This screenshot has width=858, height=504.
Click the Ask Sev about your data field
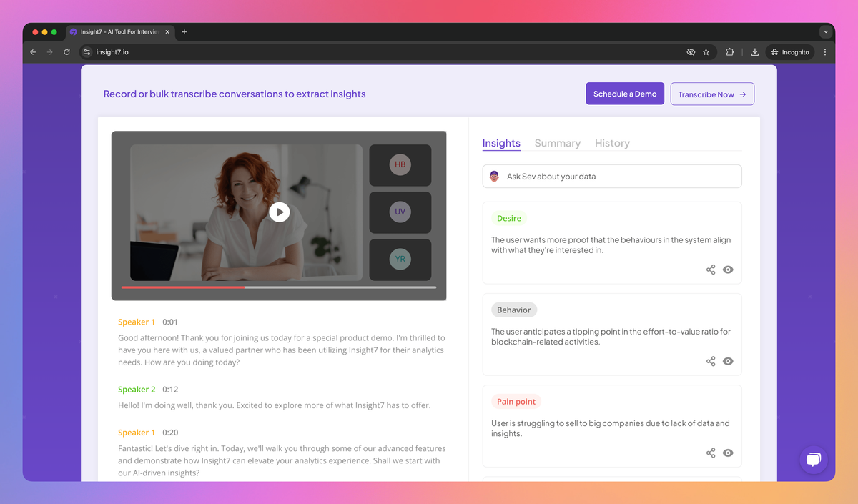612,177
